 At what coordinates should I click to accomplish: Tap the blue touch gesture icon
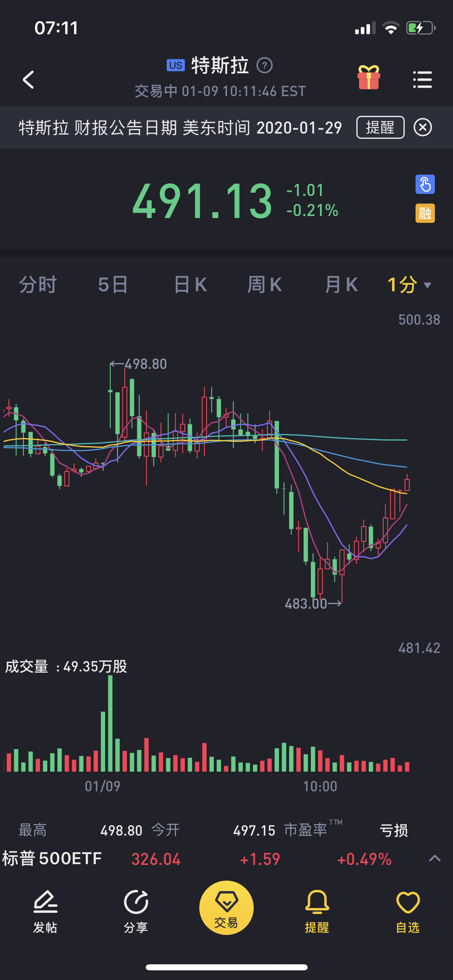[x=425, y=184]
